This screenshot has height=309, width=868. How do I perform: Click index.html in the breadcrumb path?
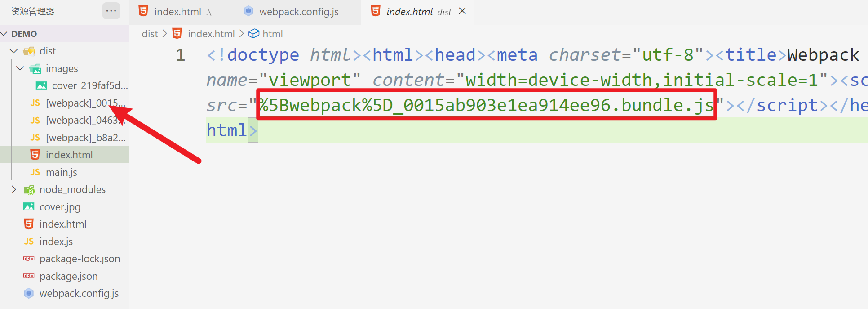[211, 34]
